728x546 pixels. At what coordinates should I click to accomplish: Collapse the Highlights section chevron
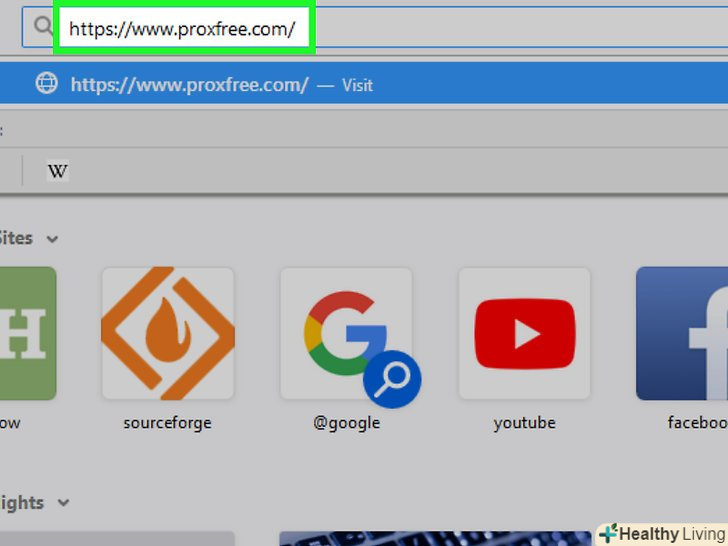click(x=64, y=503)
